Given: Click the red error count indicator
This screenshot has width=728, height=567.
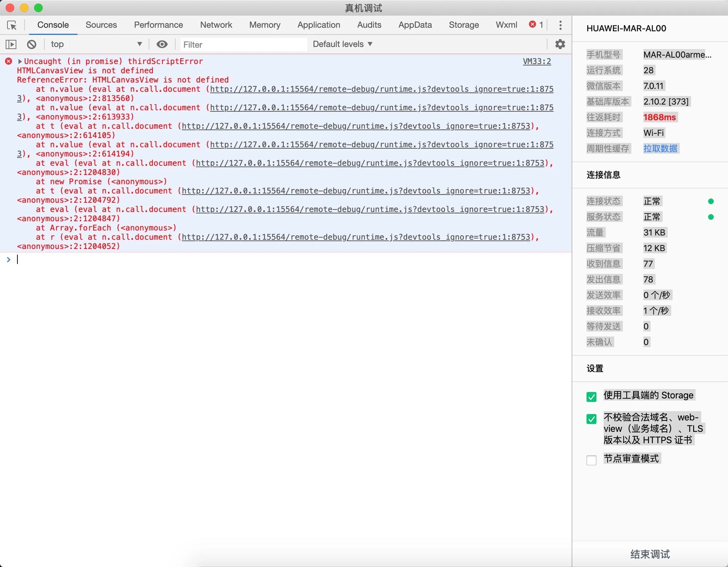Looking at the screenshot, I should [x=536, y=25].
